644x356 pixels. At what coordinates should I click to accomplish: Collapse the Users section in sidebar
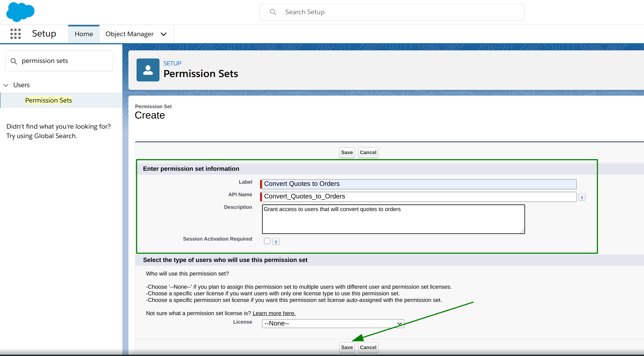[x=6, y=85]
